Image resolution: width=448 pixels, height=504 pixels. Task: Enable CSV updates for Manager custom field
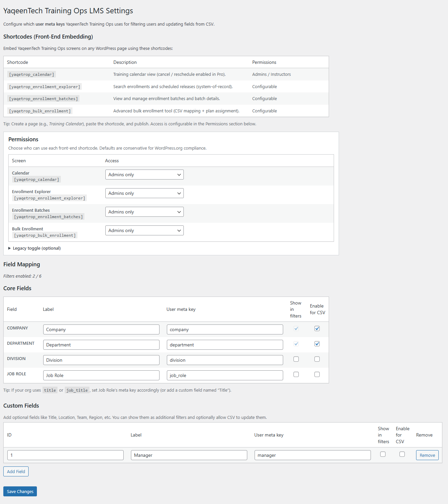(402, 454)
